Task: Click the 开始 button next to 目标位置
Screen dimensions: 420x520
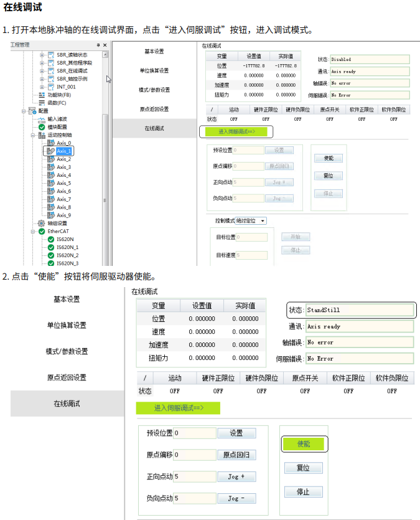Action: [296, 237]
